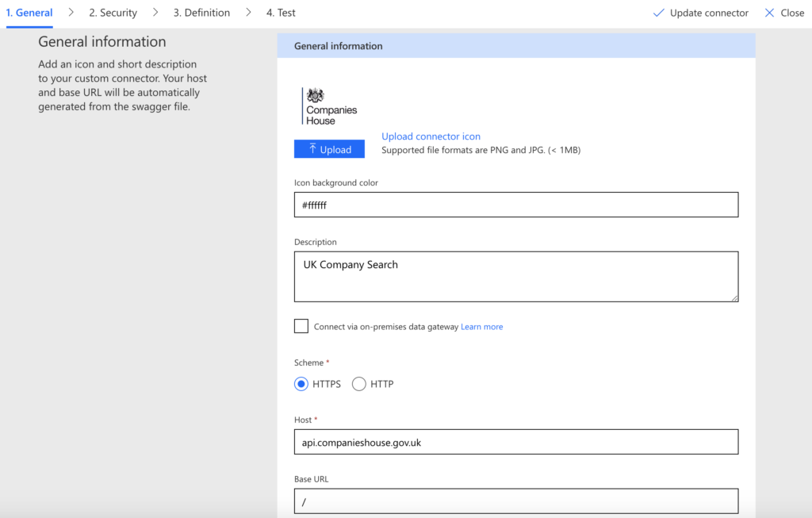This screenshot has height=518, width=812.
Task: Open the Test step
Action: [280, 12]
